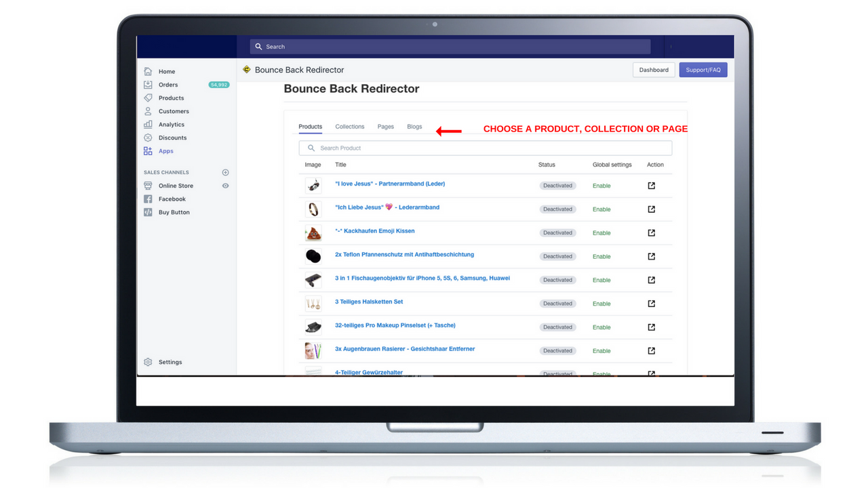Screen dimensions: 868x488
Task: Enable the "I love Jesus" Partnerarmband product
Action: tap(601, 185)
